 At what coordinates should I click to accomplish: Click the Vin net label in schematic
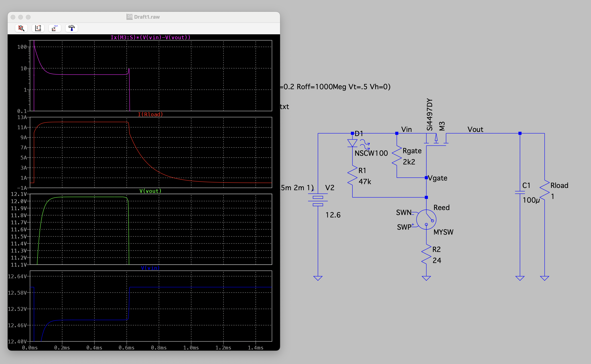coord(406,129)
